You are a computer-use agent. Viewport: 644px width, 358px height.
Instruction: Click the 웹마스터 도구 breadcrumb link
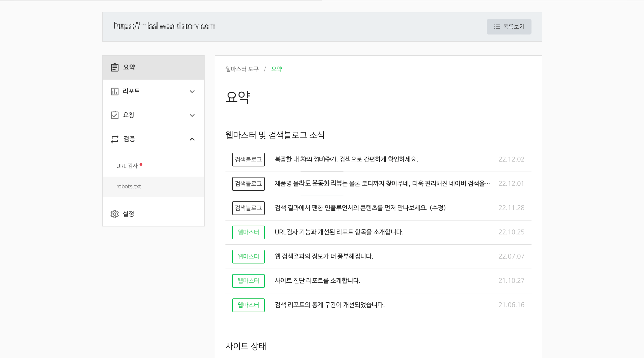(242, 69)
